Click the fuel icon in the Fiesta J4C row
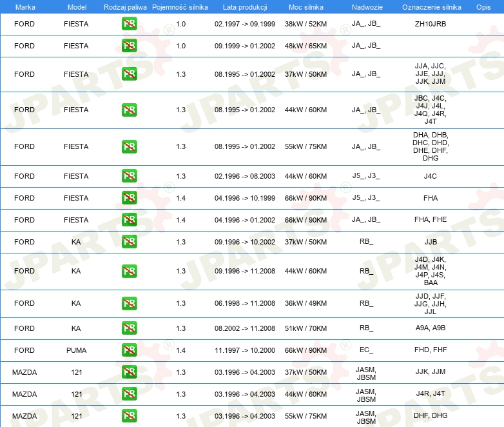This screenshot has width=504, height=427. [129, 176]
